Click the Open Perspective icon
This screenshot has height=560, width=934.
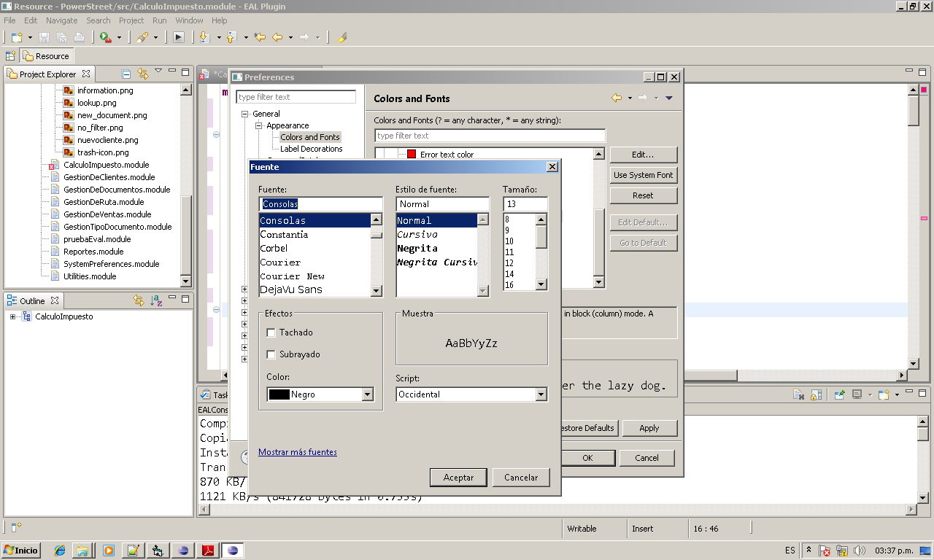pos(10,56)
